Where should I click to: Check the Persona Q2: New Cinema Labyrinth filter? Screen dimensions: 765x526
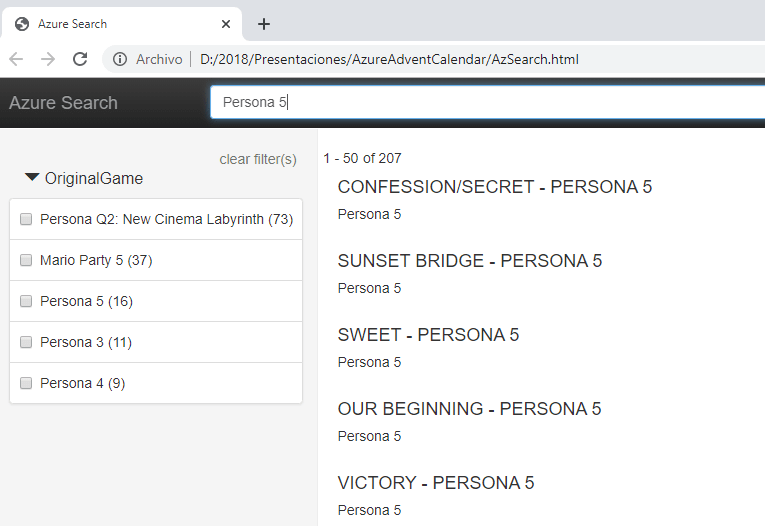[x=26, y=219]
